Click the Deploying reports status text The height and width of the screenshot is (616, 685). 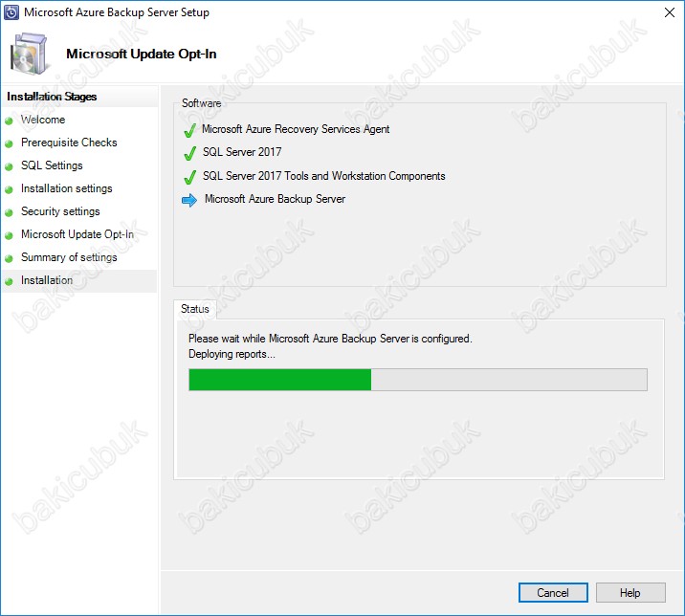pos(232,354)
